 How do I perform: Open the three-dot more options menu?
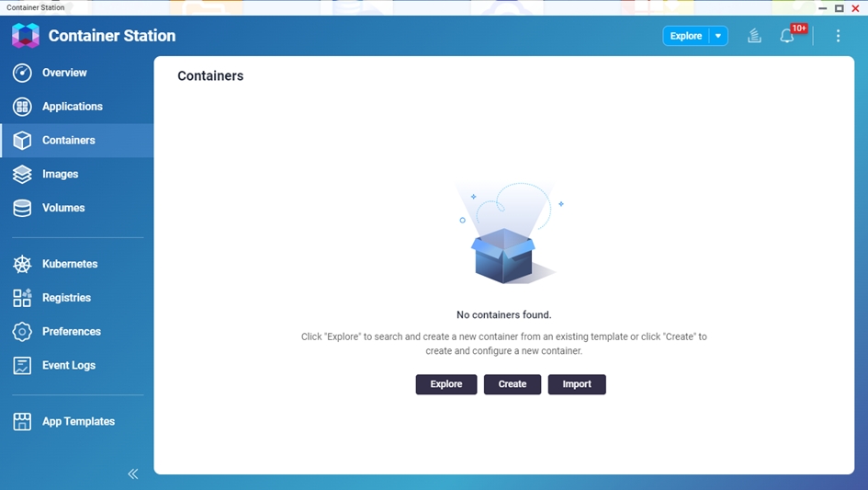click(838, 36)
